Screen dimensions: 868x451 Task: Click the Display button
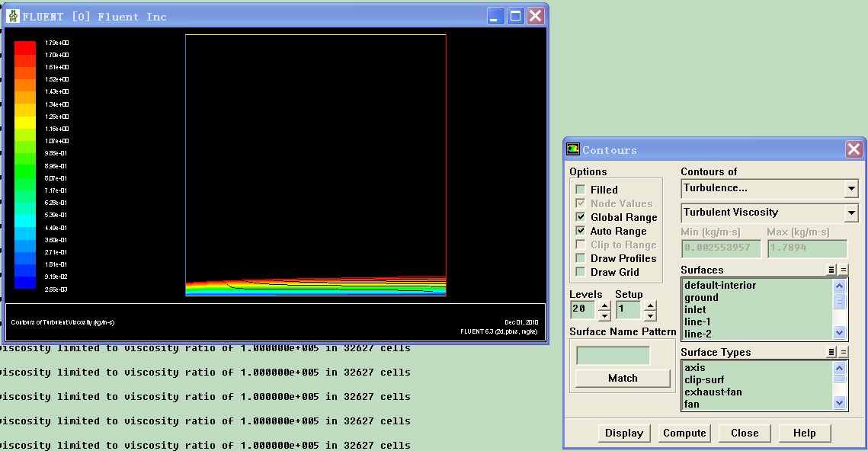[624, 433]
